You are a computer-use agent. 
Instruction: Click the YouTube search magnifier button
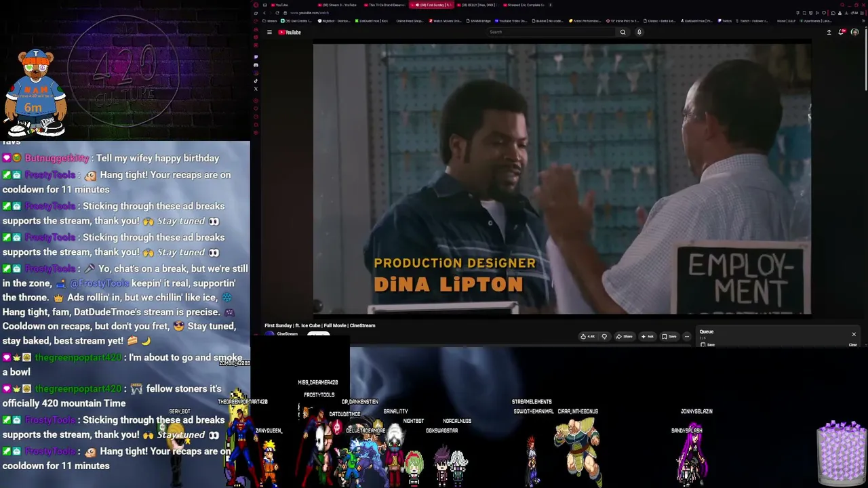click(623, 32)
